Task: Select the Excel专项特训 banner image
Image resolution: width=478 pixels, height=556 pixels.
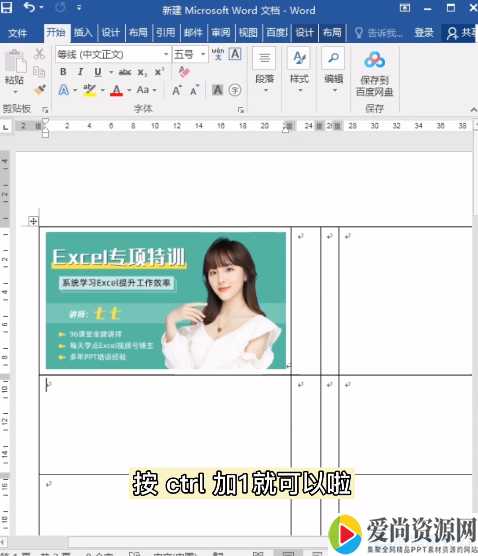Action: pos(166,300)
